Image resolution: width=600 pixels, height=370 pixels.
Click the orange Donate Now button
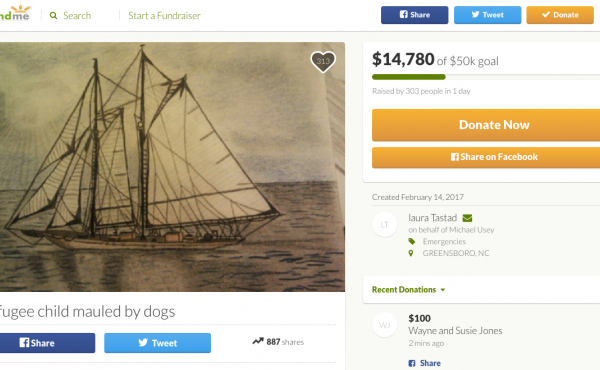pos(486,125)
